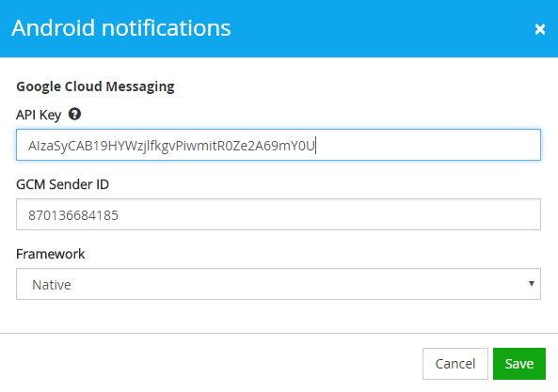Click the Framework label text
Screen dimensions: 558x392
click(x=51, y=254)
